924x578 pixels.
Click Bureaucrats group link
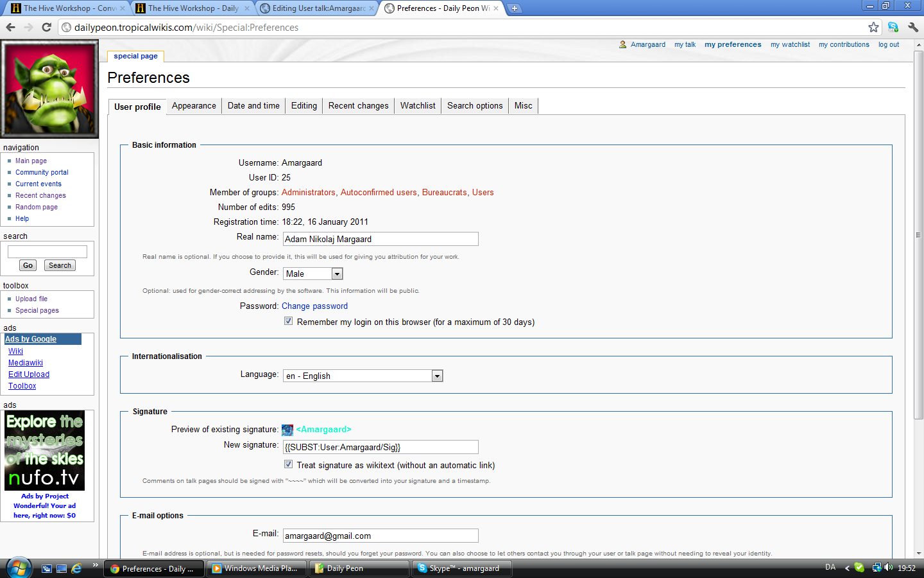[x=445, y=193]
